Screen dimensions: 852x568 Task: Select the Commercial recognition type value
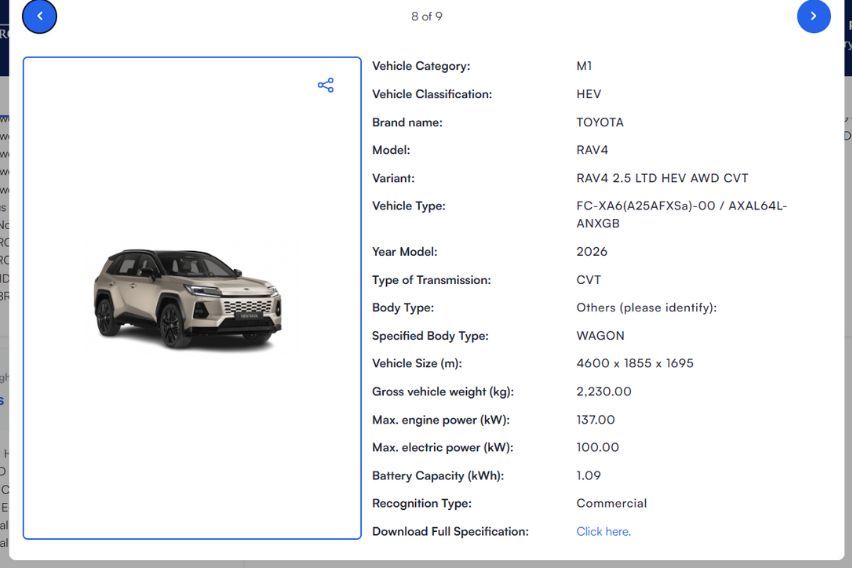611,503
